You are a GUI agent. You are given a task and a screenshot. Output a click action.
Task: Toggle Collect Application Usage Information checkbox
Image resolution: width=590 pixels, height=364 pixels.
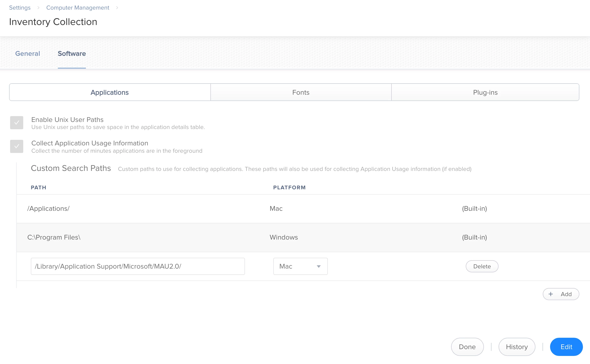click(17, 146)
